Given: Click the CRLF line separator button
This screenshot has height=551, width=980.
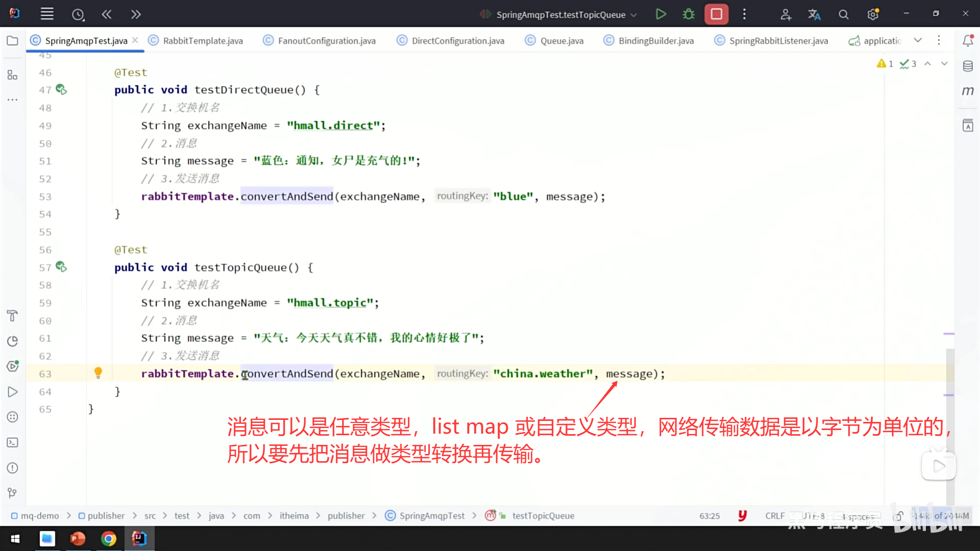Looking at the screenshot, I should coord(774,516).
